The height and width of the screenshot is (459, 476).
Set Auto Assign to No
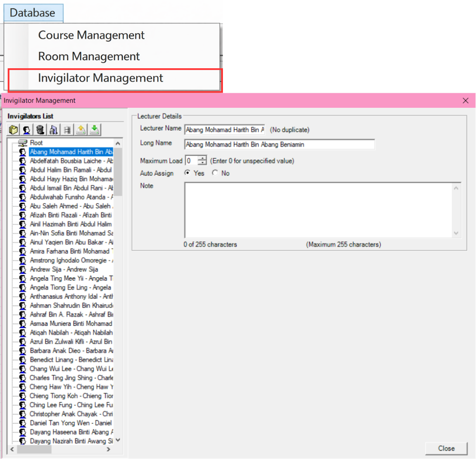(x=215, y=173)
